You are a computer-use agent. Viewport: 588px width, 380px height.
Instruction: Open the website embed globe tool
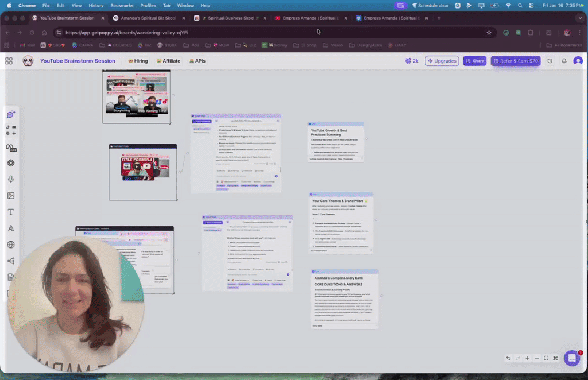click(10, 244)
